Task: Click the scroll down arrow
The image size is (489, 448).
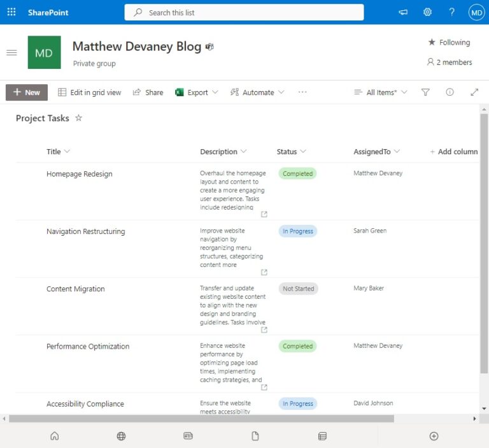Action: click(484, 408)
